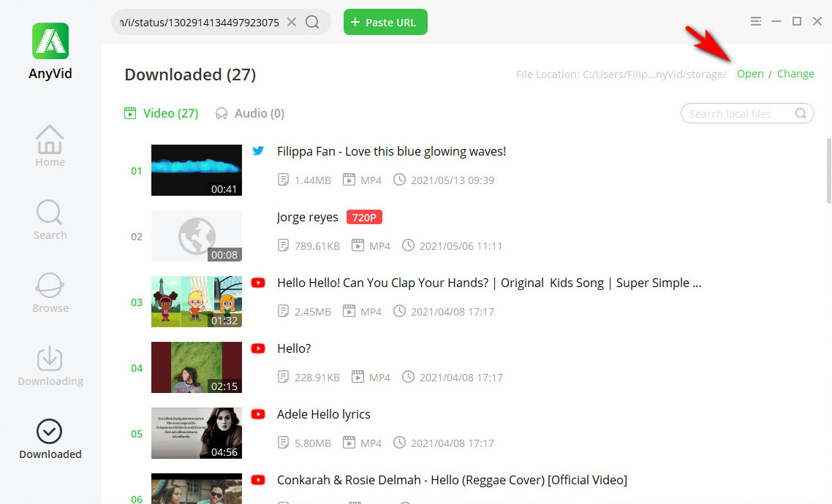Viewport: 832px width, 504px height.
Task: Click file size icon next to 2.45MB
Action: click(284, 311)
